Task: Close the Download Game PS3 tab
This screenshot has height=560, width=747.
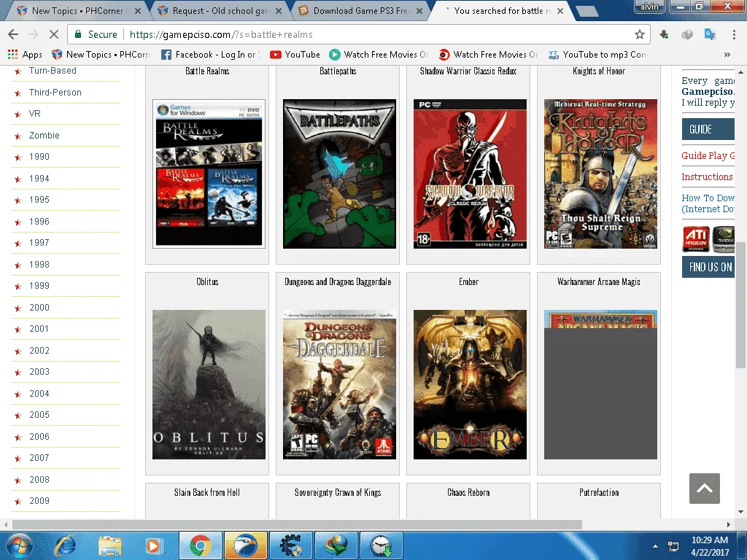Action: click(x=419, y=11)
